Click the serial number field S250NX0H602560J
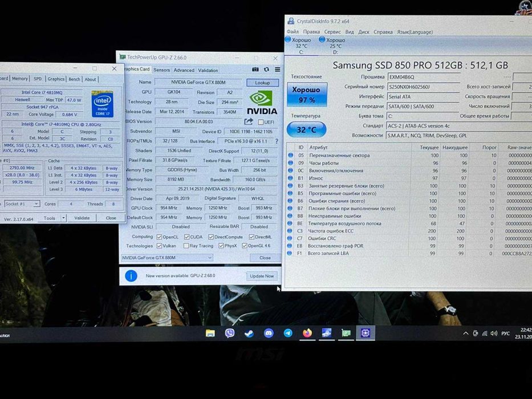 424,87
